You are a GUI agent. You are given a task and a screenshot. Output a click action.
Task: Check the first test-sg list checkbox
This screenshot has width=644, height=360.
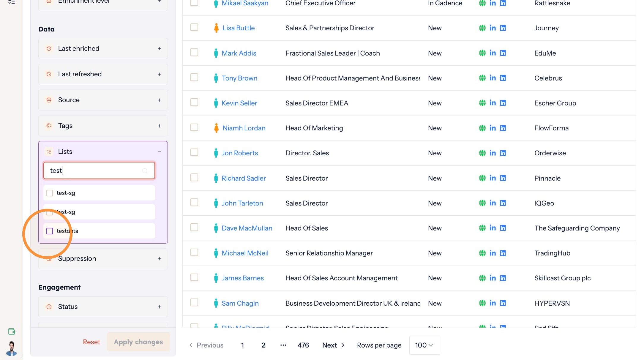tap(50, 193)
